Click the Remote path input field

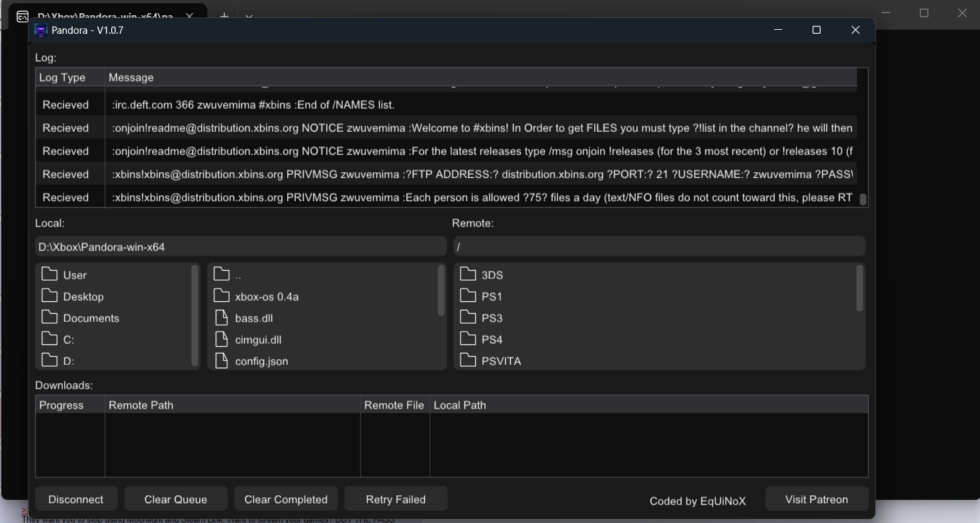click(659, 246)
